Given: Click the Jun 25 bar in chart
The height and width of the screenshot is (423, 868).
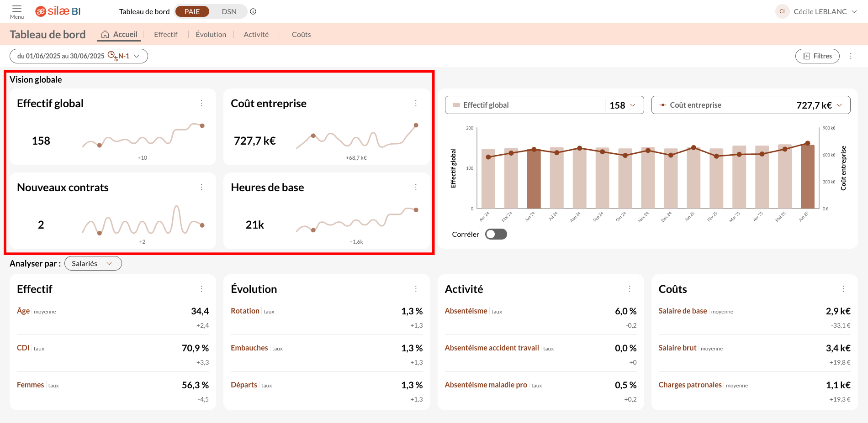Looking at the screenshot, I should click(x=807, y=178).
